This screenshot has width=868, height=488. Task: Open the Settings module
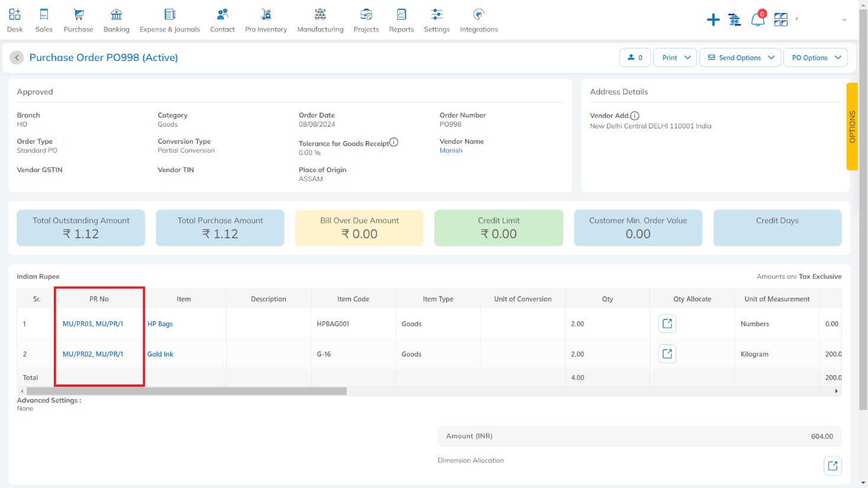(x=437, y=20)
